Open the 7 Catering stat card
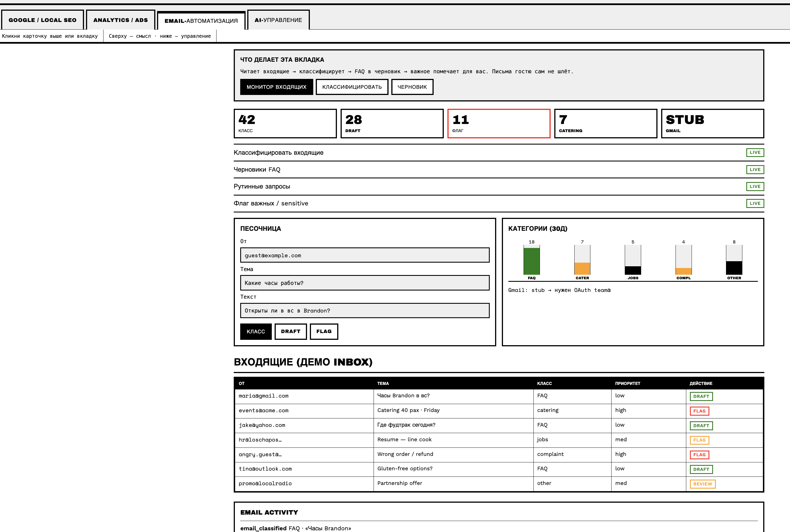Image resolution: width=790 pixels, height=532 pixels. pyautogui.click(x=606, y=123)
